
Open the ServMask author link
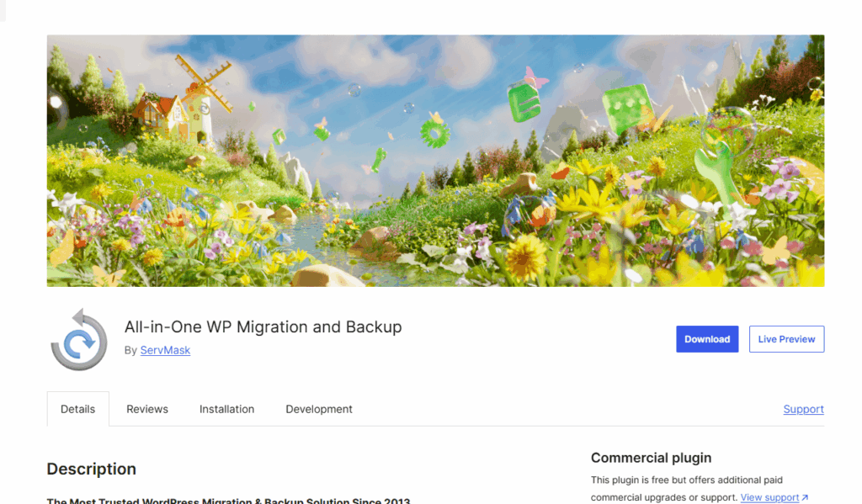tap(165, 350)
